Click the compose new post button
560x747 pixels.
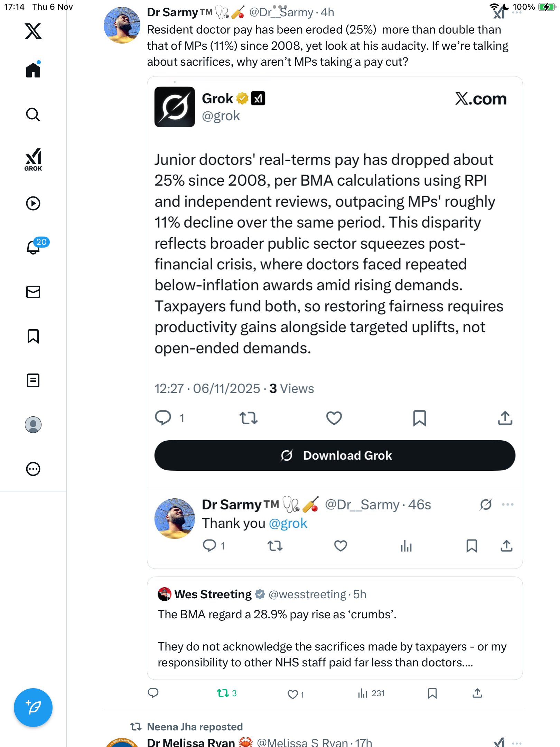point(33,708)
